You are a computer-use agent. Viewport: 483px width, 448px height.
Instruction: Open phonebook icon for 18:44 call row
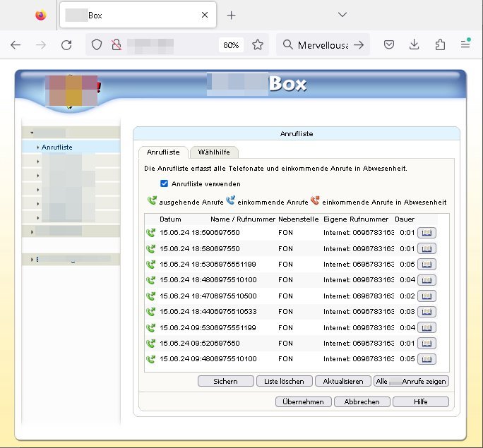(x=427, y=312)
